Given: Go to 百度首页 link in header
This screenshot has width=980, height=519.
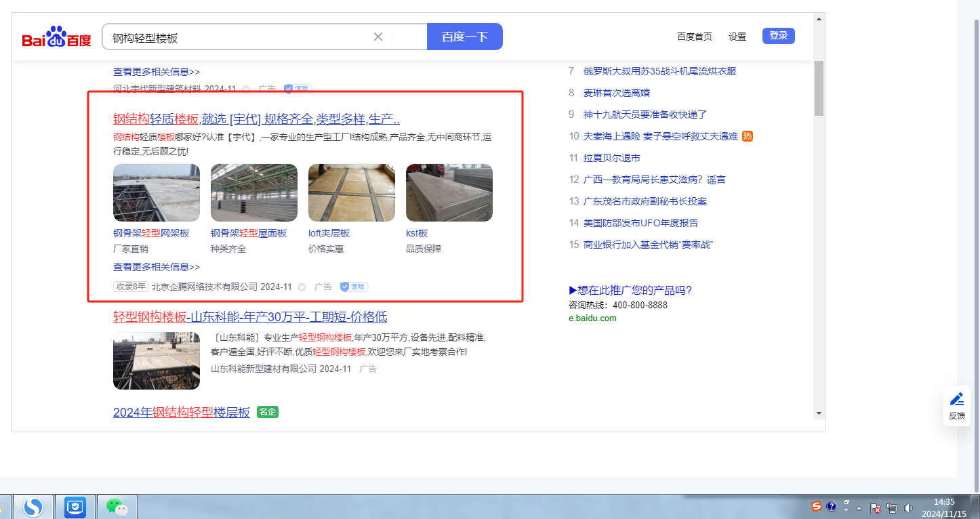Looking at the screenshot, I should point(695,37).
